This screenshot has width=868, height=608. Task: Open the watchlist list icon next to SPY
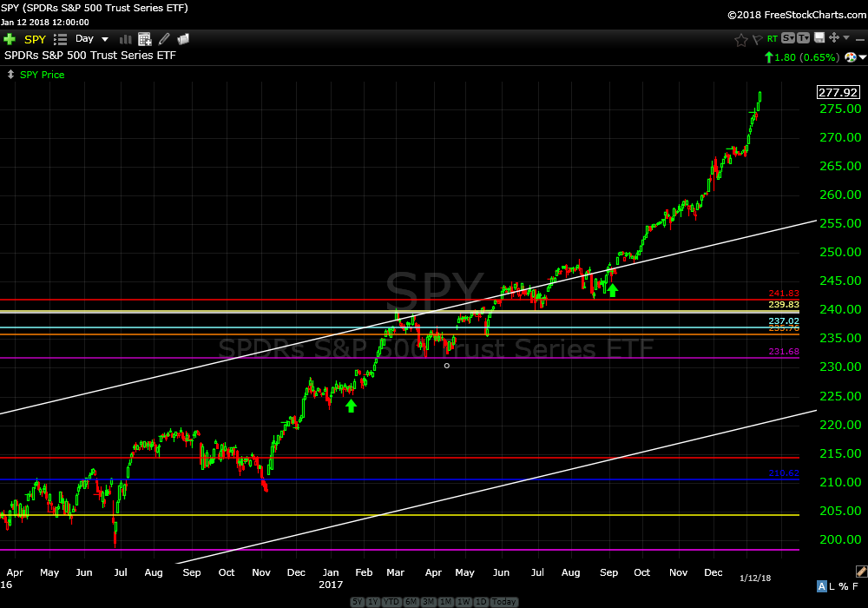click(x=60, y=39)
